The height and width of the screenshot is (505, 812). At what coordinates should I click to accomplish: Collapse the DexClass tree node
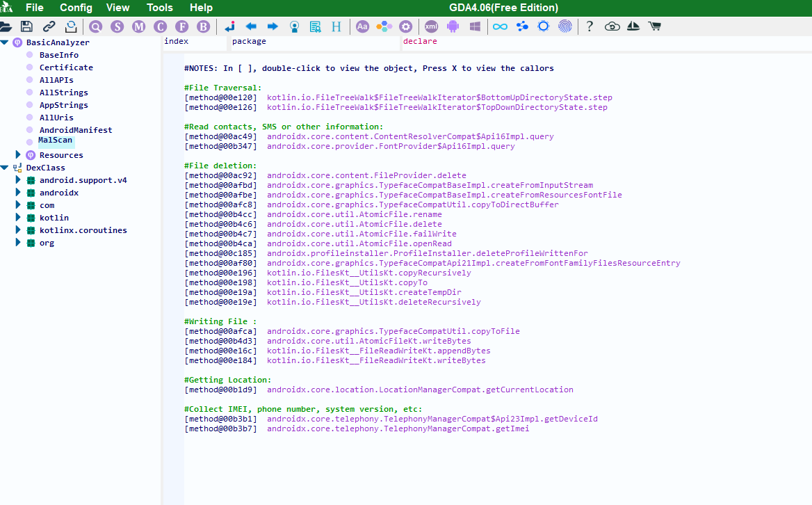(x=5, y=168)
